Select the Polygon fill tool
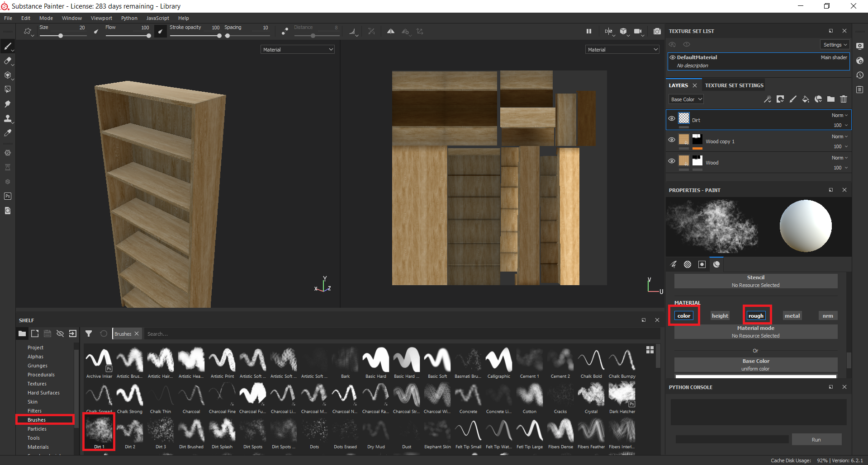The image size is (868, 465). pos(8,89)
